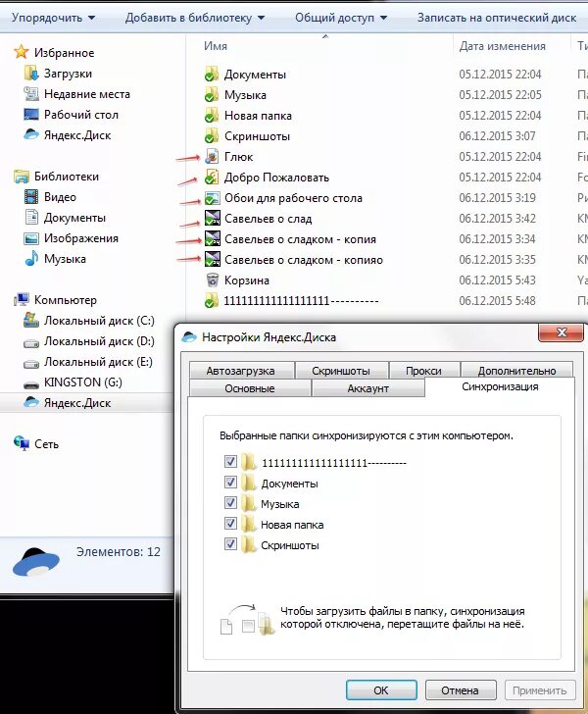Select the Скриншоты folder icon in file list
Screen dimensions: 588x714
tap(212, 135)
